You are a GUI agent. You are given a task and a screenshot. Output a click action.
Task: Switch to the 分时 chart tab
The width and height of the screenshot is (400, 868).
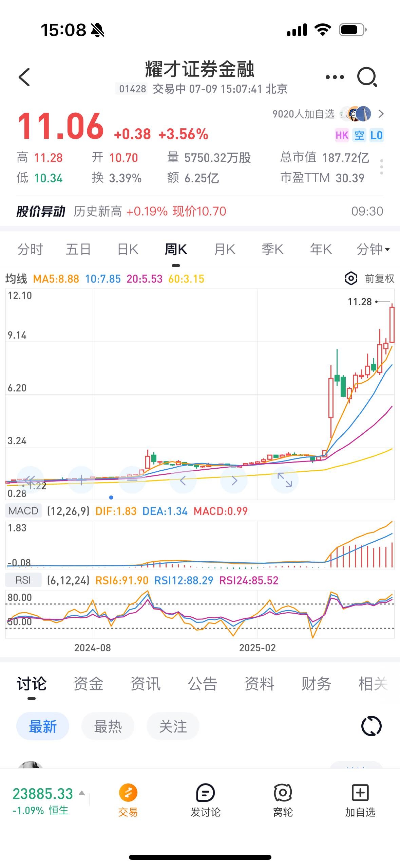point(30,249)
